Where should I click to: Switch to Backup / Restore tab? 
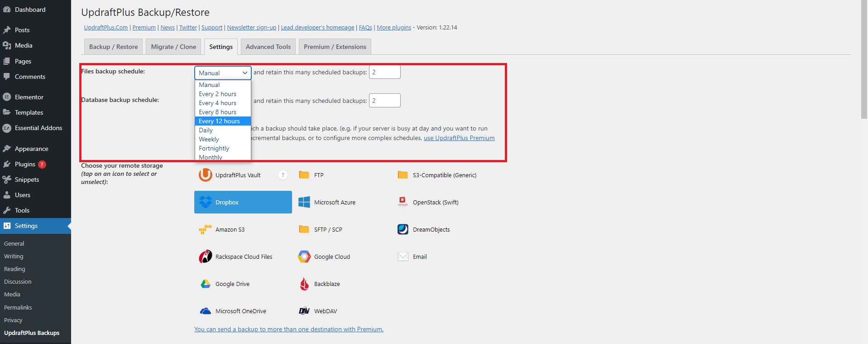click(x=113, y=47)
